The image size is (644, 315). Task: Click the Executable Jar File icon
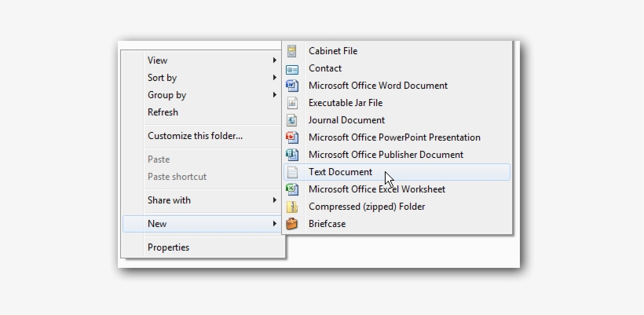[291, 103]
